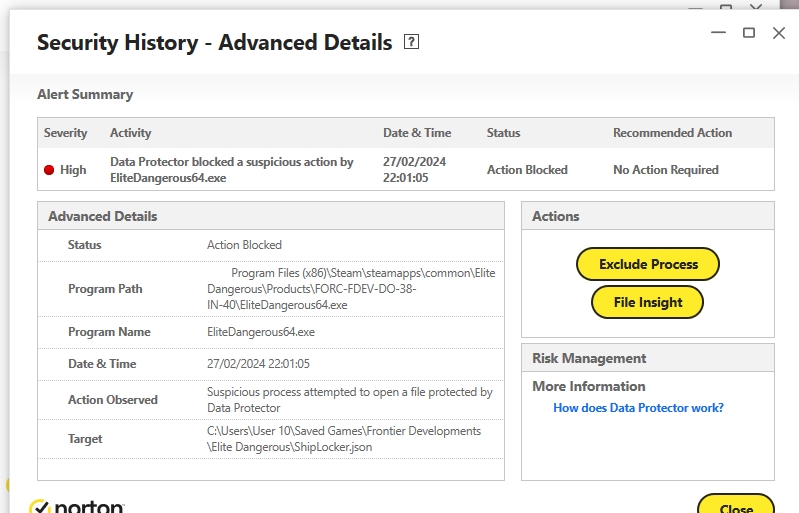799x513 pixels.
Task: Select the Recommended Action column header
Action: [672, 133]
